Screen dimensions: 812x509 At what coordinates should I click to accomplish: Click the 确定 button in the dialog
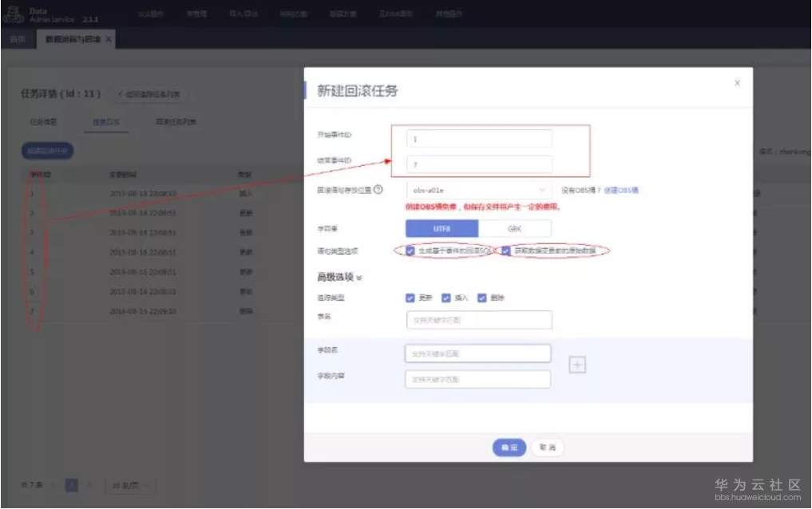point(509,448)
